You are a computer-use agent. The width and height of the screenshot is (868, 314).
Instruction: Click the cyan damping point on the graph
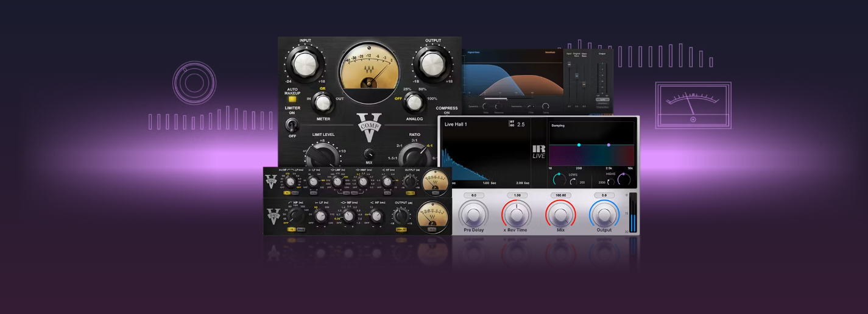[579, 145]
